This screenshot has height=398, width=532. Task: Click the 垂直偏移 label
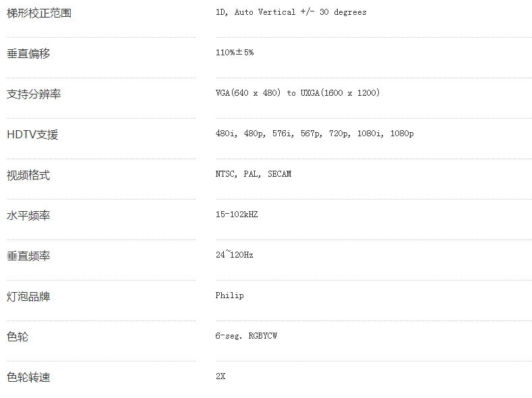[x=28, y=53]
